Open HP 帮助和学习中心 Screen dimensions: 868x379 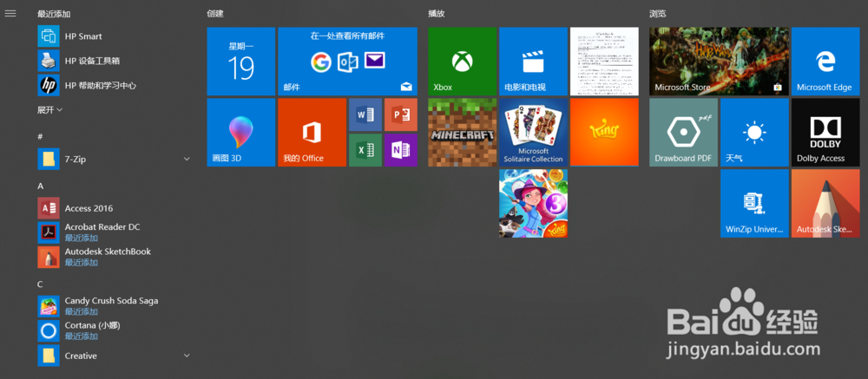pos(114,86)
